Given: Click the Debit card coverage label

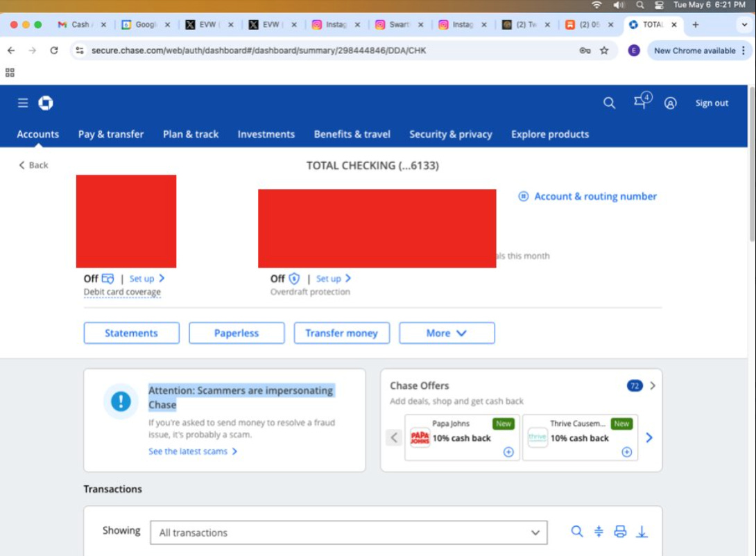Looking at the screenshot, I should click(x=122, y=292).
